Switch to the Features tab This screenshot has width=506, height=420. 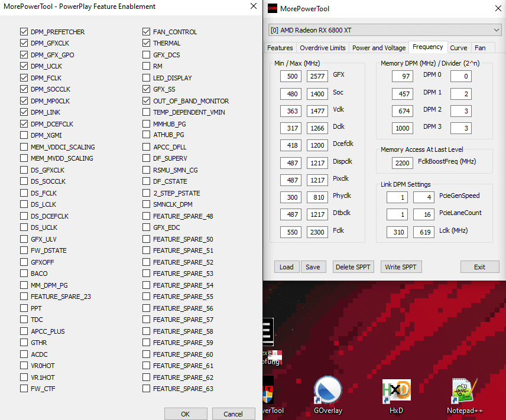coord(280,48)
